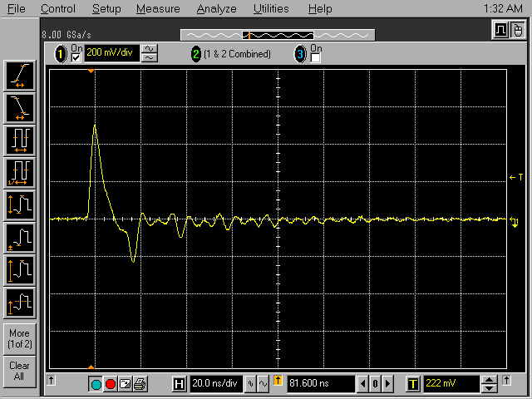Click the channel 1 ground reference marker
This screenshot has height=399, width=532.
pos(515,222)
